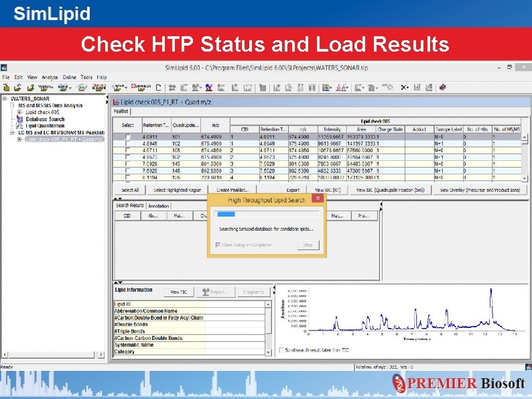Click the multicolor spectrum overlay toolbar icon
The height and width of the screenshot is (399, 532).
pyautogui.click(x=326, y=88)
